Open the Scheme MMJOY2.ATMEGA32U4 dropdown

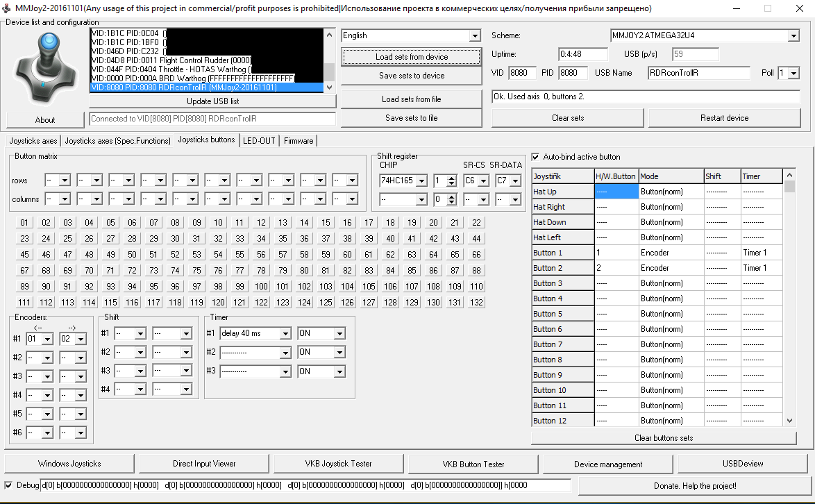pos(793,35)
